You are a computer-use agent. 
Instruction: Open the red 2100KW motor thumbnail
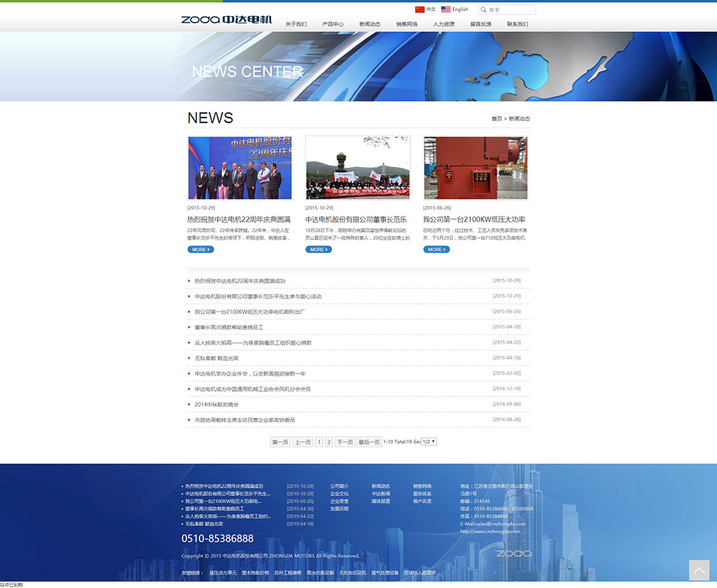[x=475, y=168]
